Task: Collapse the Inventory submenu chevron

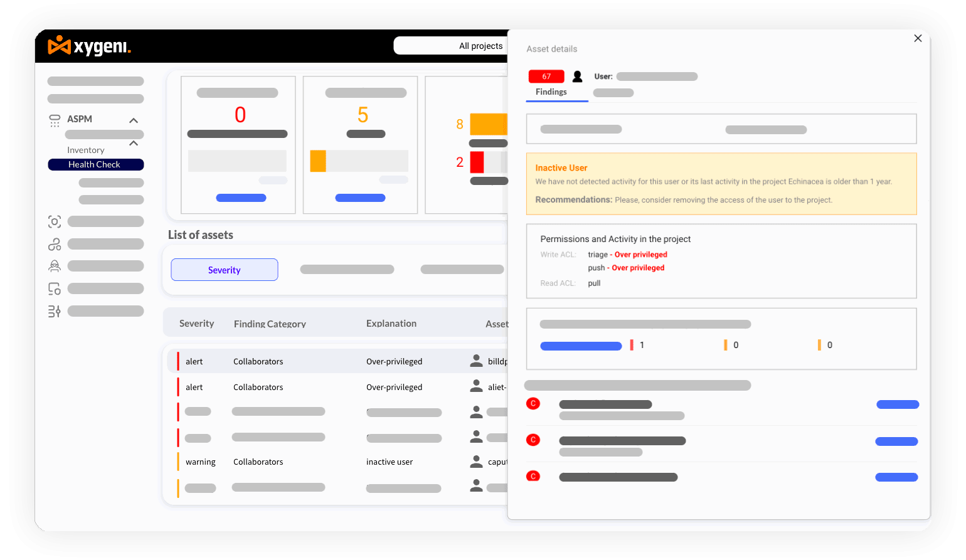Action: pyautogui.click(x=134, y=144)
